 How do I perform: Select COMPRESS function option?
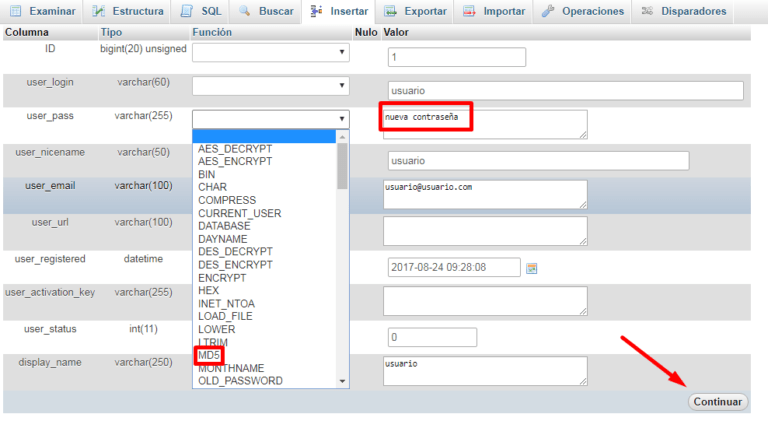click(x=227, y=201)
